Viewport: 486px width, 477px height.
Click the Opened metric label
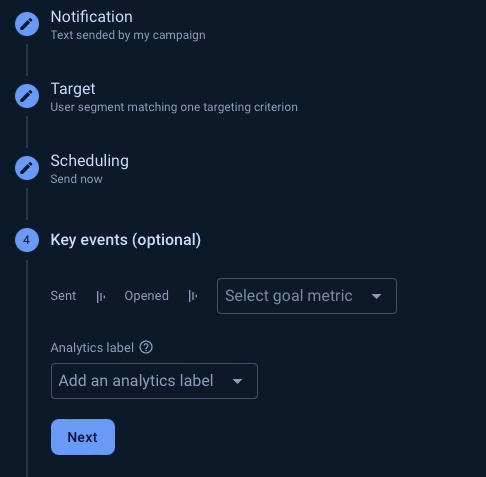click(146, 296)
